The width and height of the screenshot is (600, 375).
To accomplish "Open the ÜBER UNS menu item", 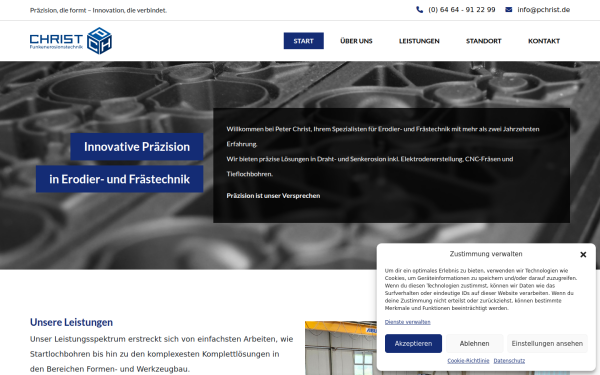I will (x=356, y=41).
